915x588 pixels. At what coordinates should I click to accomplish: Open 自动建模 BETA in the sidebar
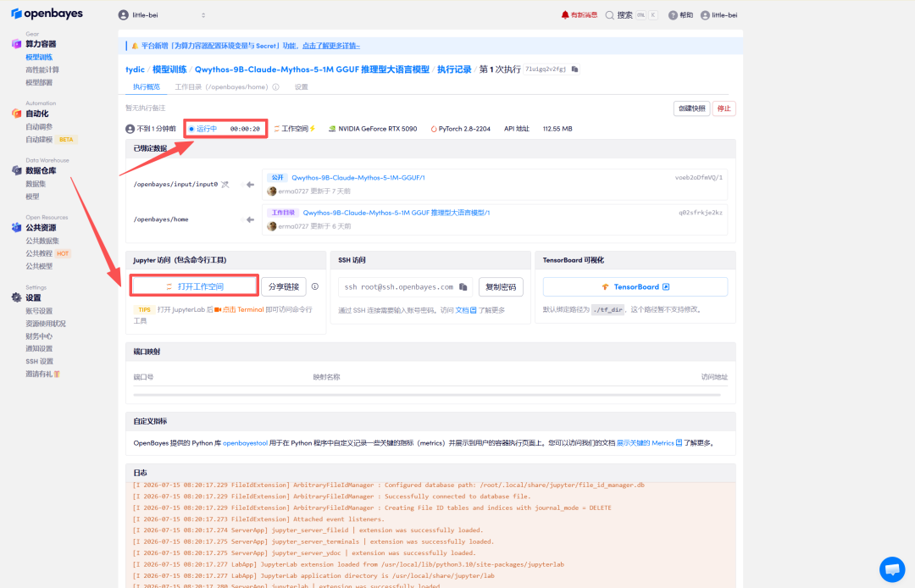click(x=51, y=140)
